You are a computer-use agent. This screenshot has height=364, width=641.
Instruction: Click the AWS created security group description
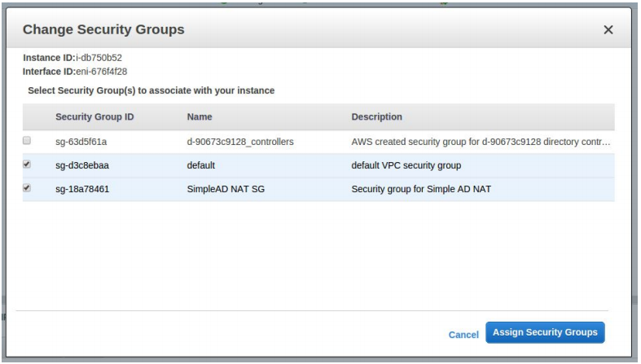(481, 143)
